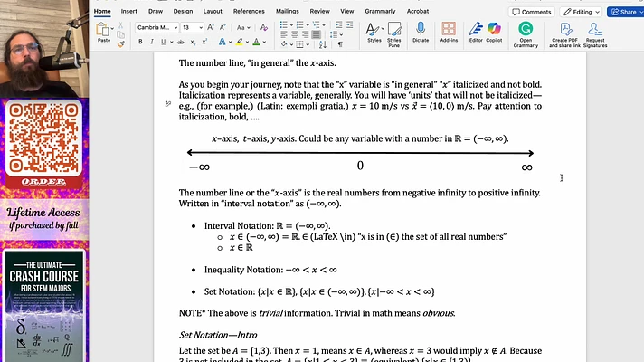Switch to the Insert ribbon tab
Image resolution: width=644 pixels, height=362 pixels.
(x=129, y=12)
